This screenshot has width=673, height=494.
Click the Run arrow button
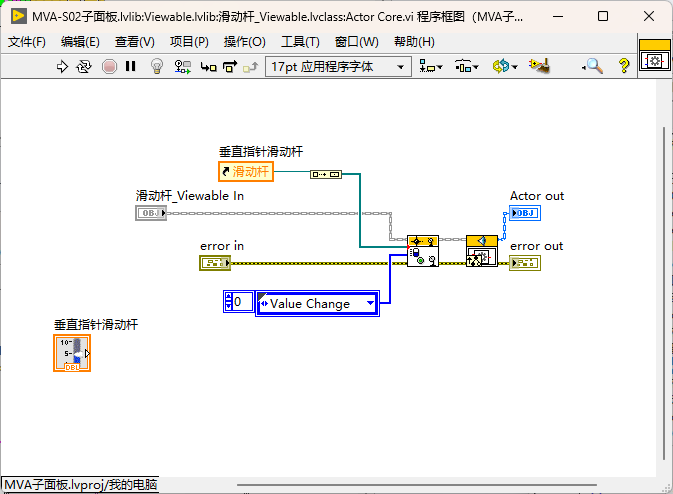(62, 67)
